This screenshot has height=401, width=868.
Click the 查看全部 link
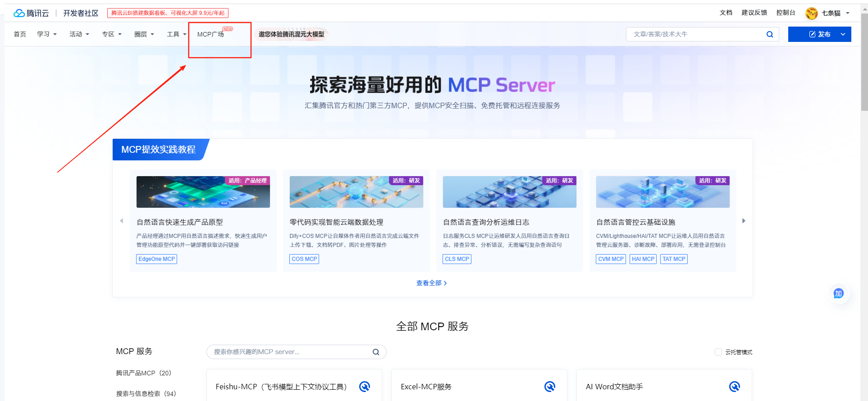coord(432,283)
